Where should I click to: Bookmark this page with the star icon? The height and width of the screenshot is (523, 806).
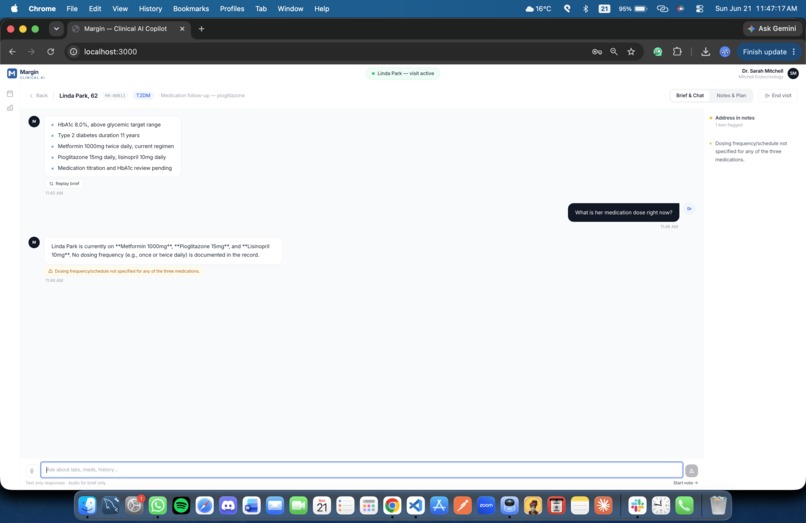point(631,51)
